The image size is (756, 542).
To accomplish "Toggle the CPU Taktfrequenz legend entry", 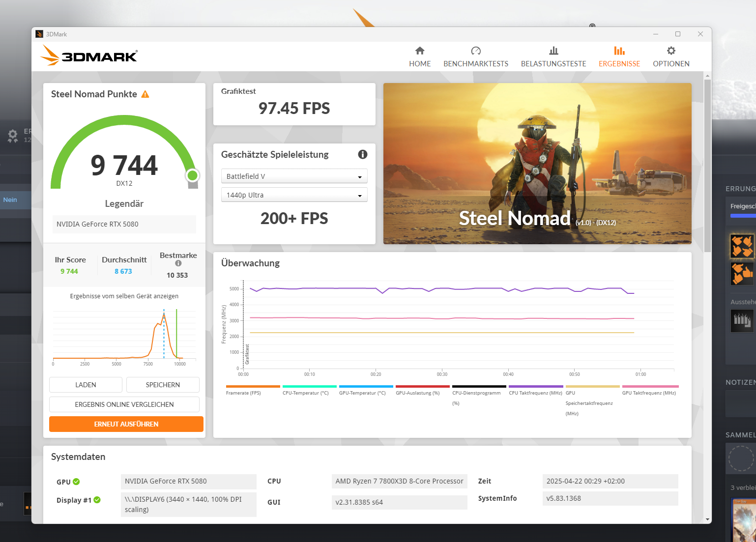I will 536,390.
